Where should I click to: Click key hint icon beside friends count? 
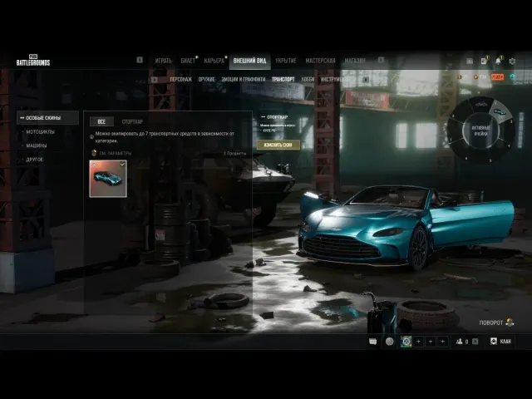click(x=475, y=342)
